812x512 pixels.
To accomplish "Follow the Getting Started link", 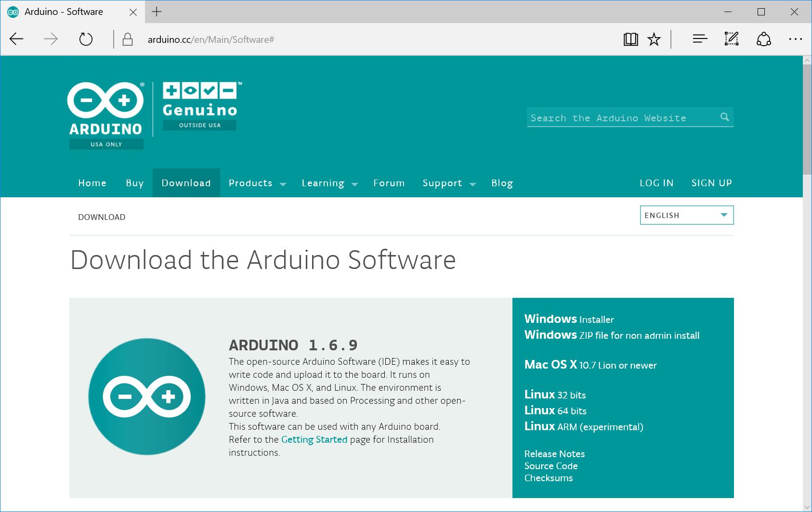I will pyautogui.click(x=314, y=439).
